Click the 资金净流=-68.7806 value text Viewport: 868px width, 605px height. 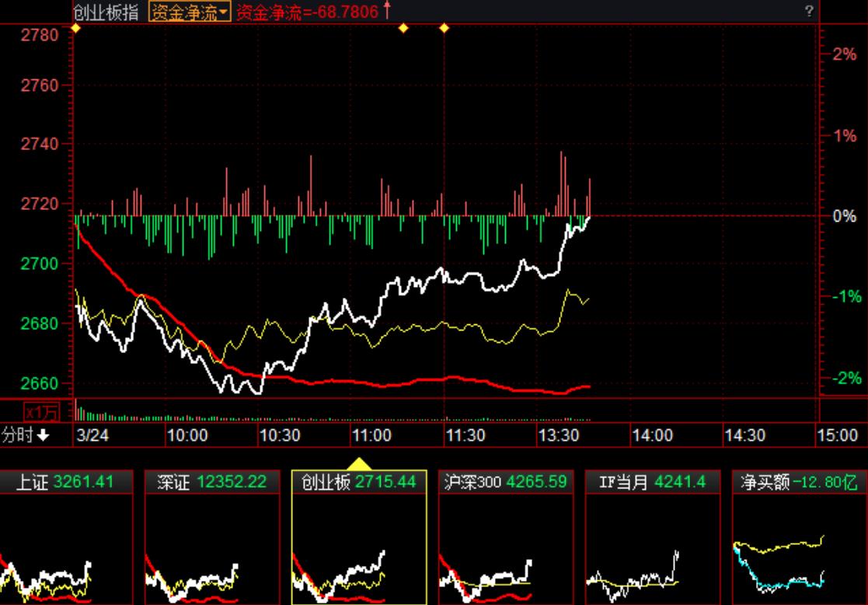(x=307, y=12)
